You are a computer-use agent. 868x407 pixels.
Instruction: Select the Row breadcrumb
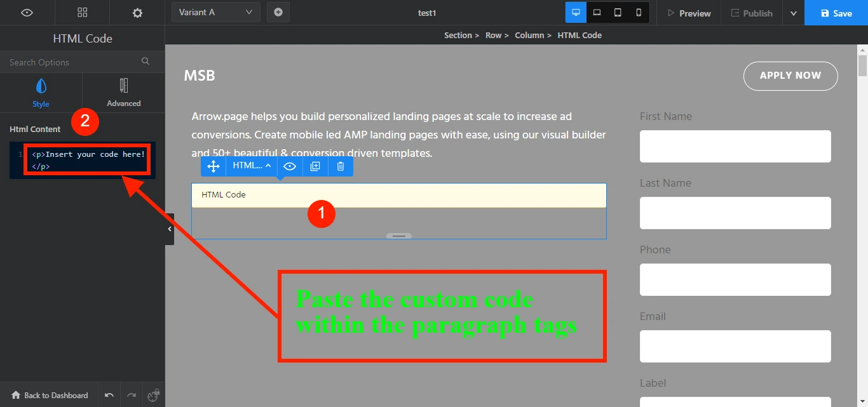(x=493, y=35)
